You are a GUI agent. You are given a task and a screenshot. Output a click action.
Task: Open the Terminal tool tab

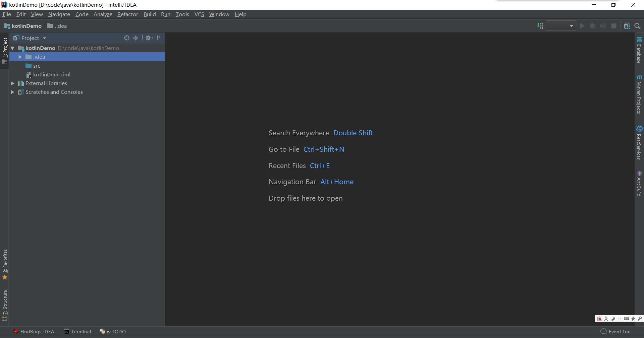tap(77, 332)
